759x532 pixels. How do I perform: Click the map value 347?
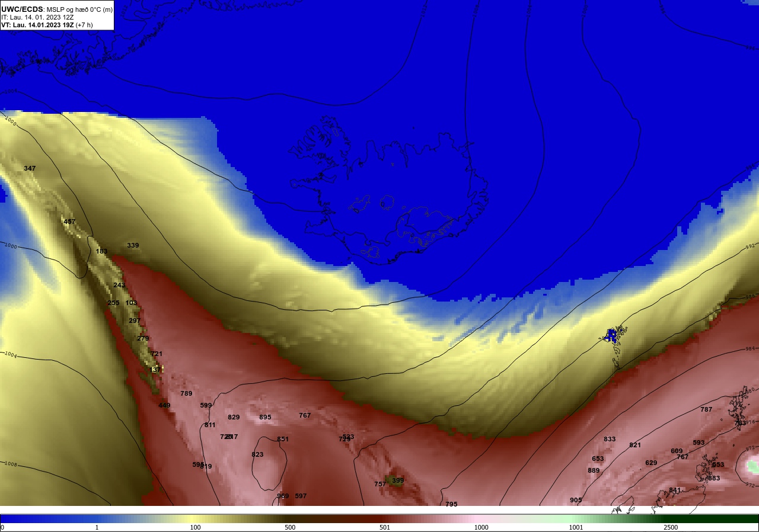click(30, 168)
